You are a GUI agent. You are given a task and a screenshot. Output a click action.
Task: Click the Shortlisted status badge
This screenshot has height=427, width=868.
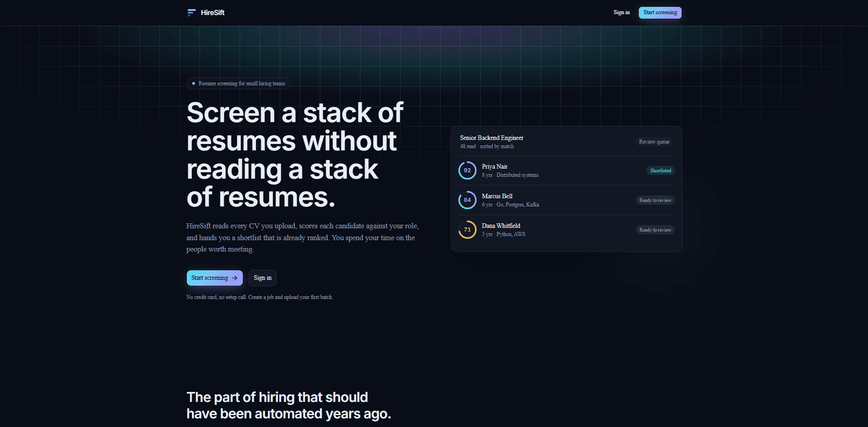[660, 170]
